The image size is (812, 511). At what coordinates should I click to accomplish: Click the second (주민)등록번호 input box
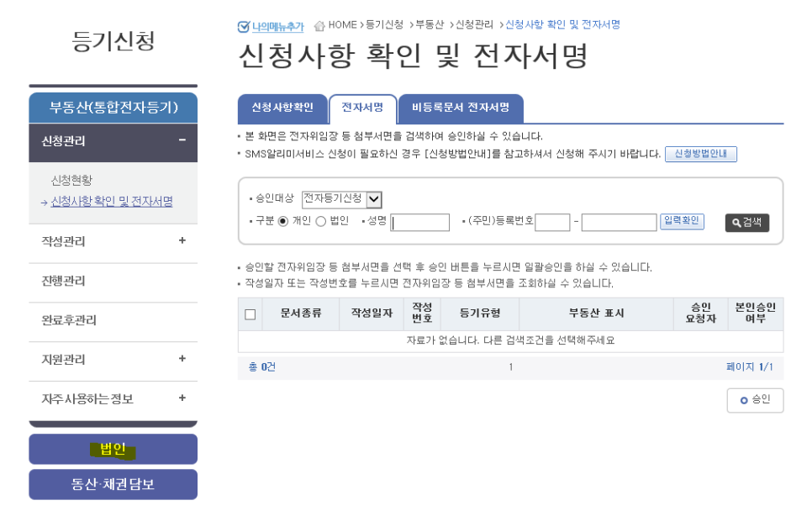[x=619, y=223]
